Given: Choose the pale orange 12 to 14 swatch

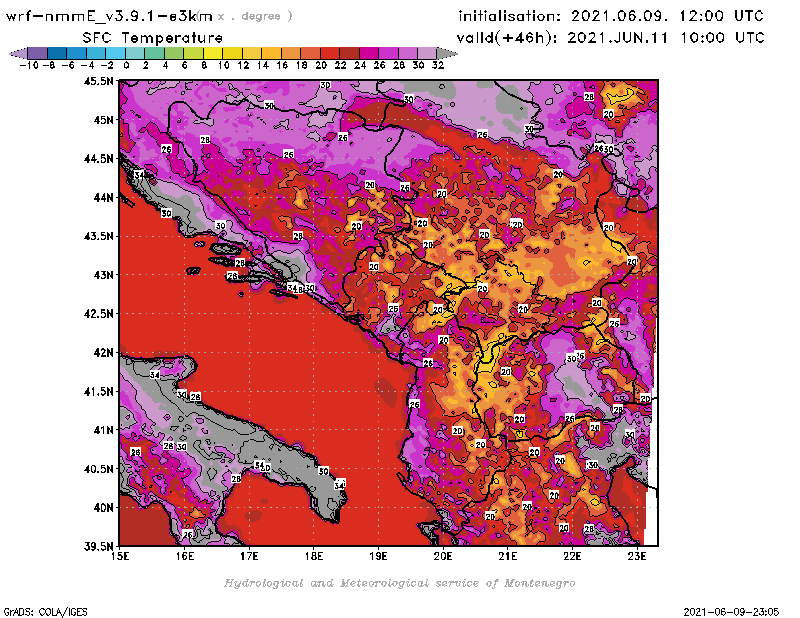Looking at the screenshot, I should (x=252, y=53).
